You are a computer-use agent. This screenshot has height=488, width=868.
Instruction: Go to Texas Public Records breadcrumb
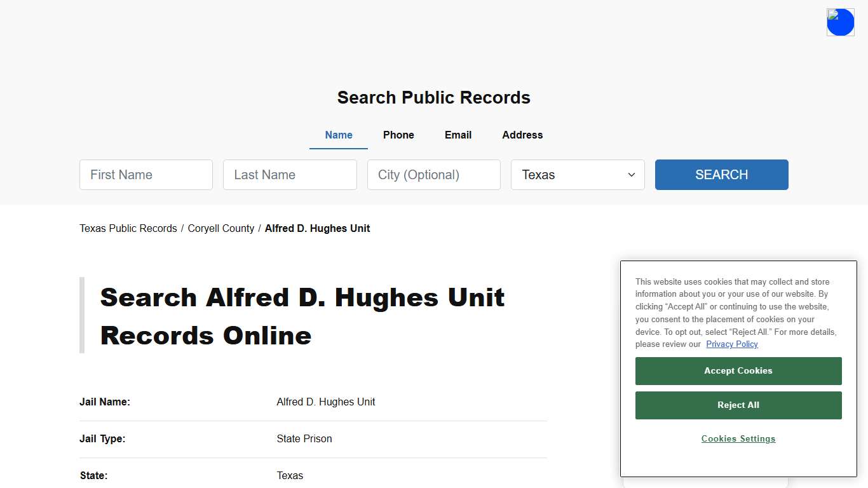(128, 228)
